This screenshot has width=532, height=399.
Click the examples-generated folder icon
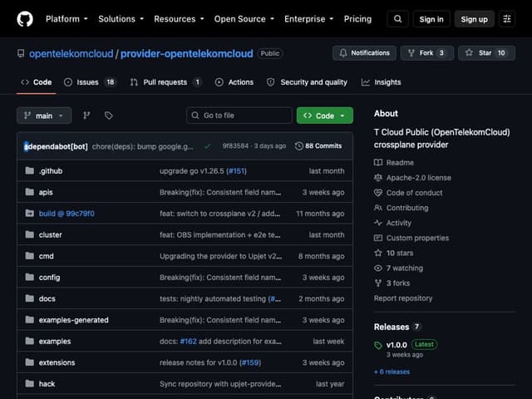(x=30, y=320)
